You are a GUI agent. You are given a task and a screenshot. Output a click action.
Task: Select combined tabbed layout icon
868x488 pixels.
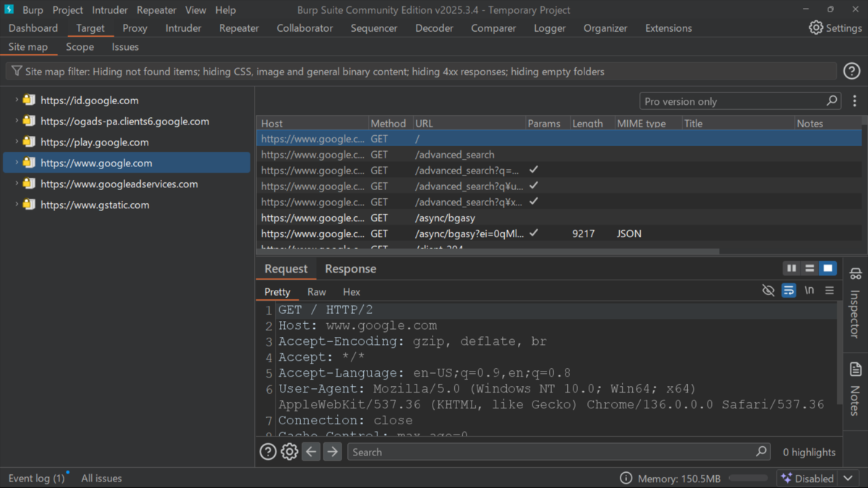827,268
